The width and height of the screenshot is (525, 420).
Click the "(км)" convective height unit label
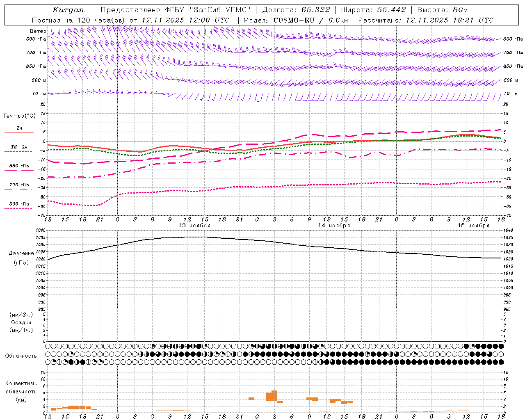click(x=21, y=399)
